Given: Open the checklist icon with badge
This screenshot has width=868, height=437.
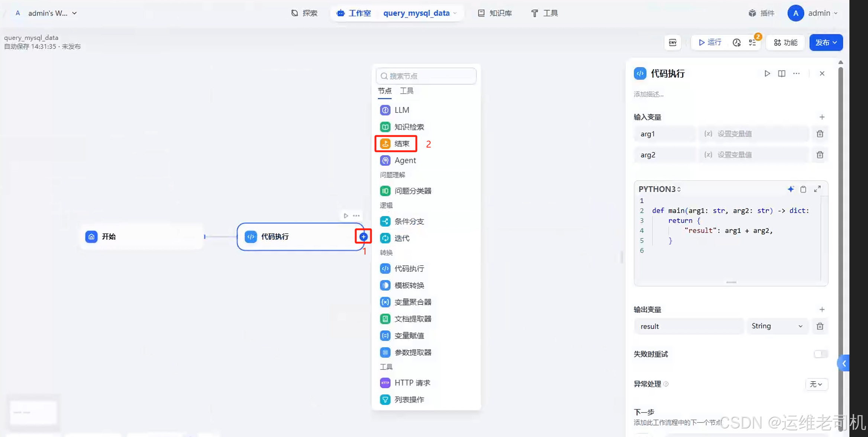Looking at the screenshot, I should click(753, 42).
